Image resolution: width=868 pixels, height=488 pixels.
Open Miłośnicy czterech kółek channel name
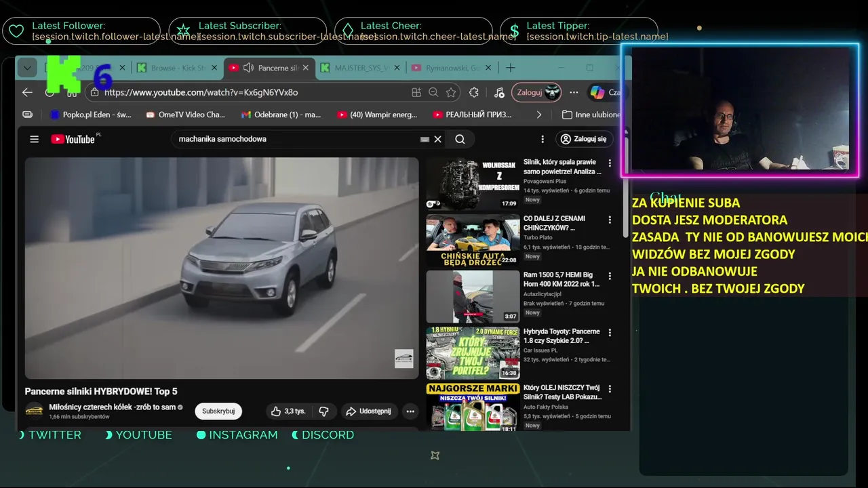tap(113, 407)
